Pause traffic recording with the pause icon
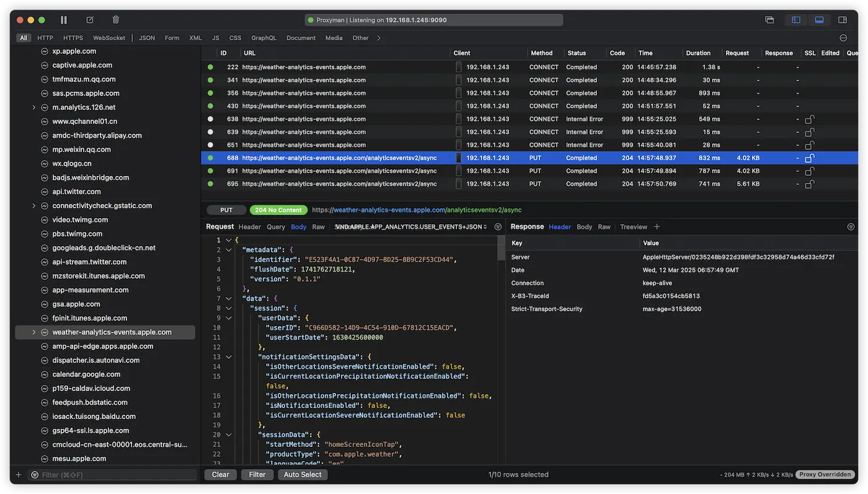Image resolution: width=868 pixels, height=494 pixels. (x=64, y=20)
